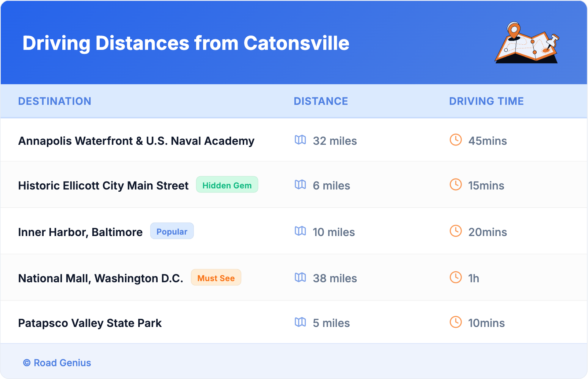Image resolution: width=588 pixels, height=379 pixels.
Task: Click the Must See badge
Action: (216, 277)
